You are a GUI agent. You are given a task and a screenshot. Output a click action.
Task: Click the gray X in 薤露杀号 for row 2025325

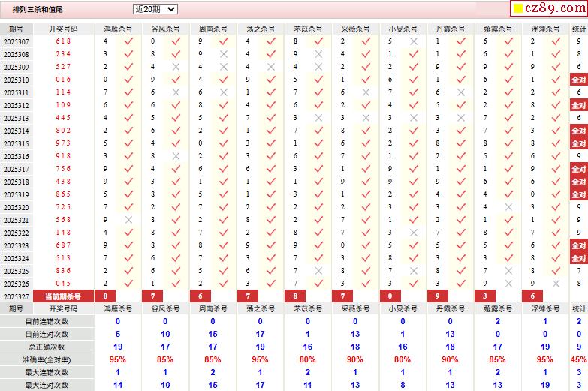point(508,271)
